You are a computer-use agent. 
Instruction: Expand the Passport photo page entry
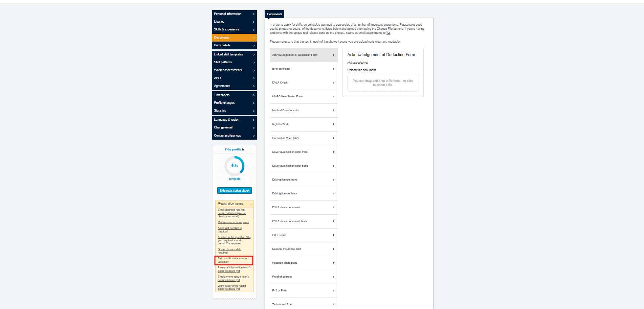[303, 263]
